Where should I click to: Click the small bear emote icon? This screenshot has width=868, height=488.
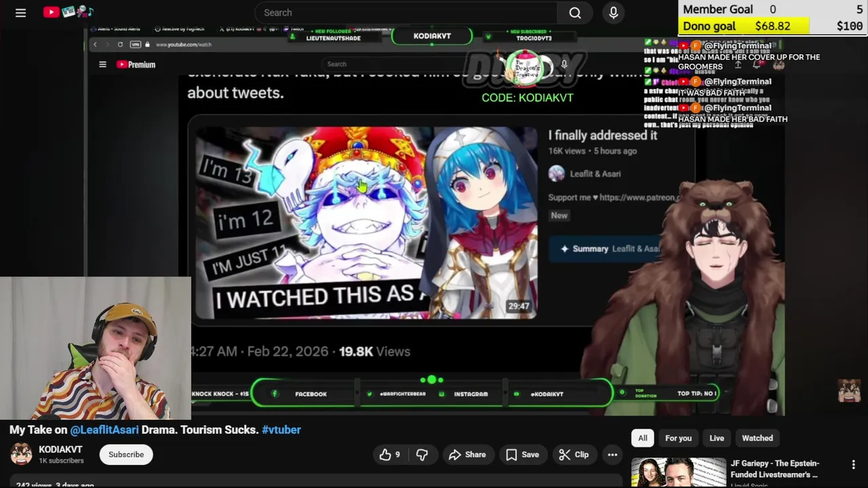point(849,390)
